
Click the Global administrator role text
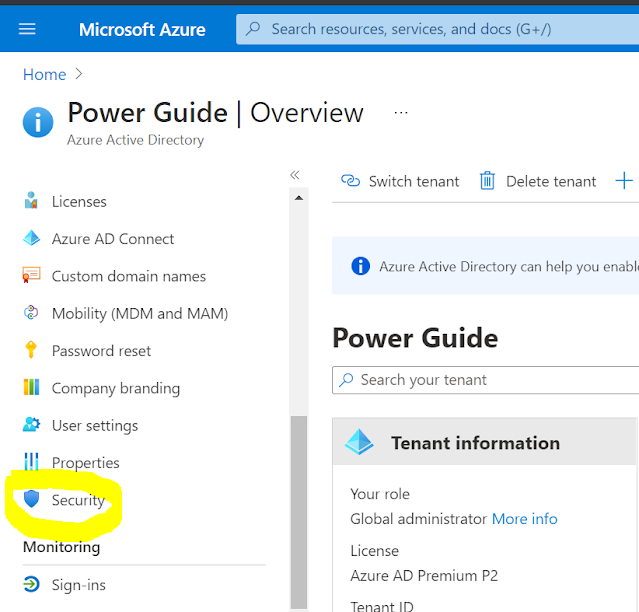click(419, 519)
